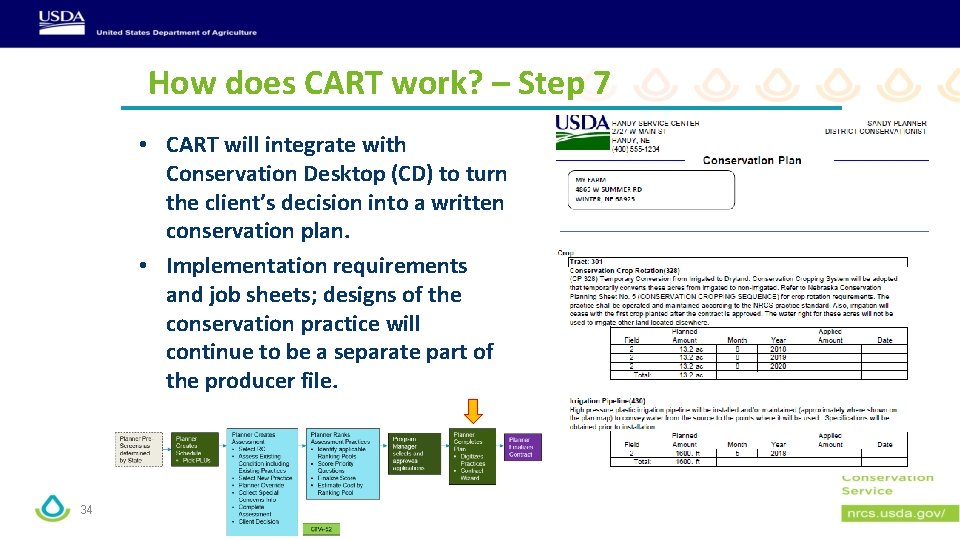This screenshot has width=960, height=540.
Task: Click 'HANDY SERVICE CENTER' on the plan
Action: 656,123
